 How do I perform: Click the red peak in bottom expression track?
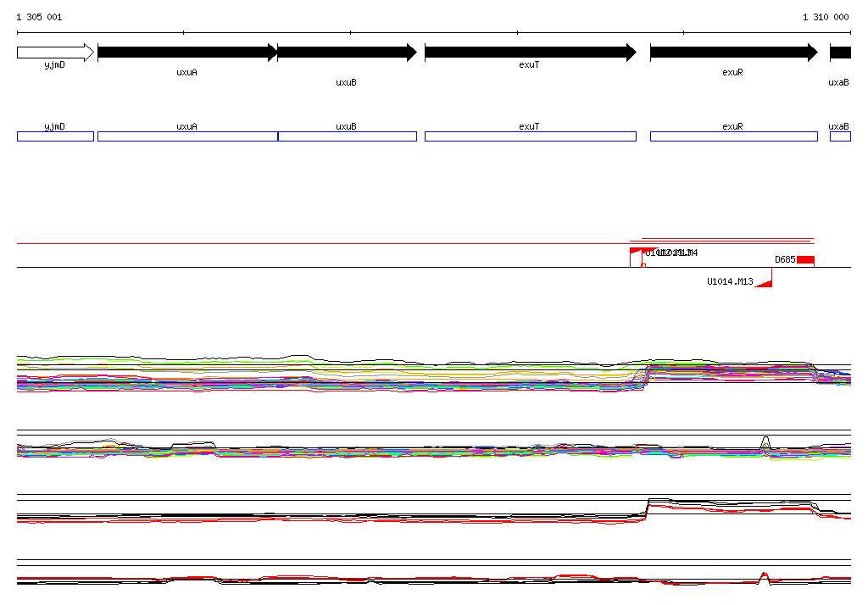tap(765, 577)
